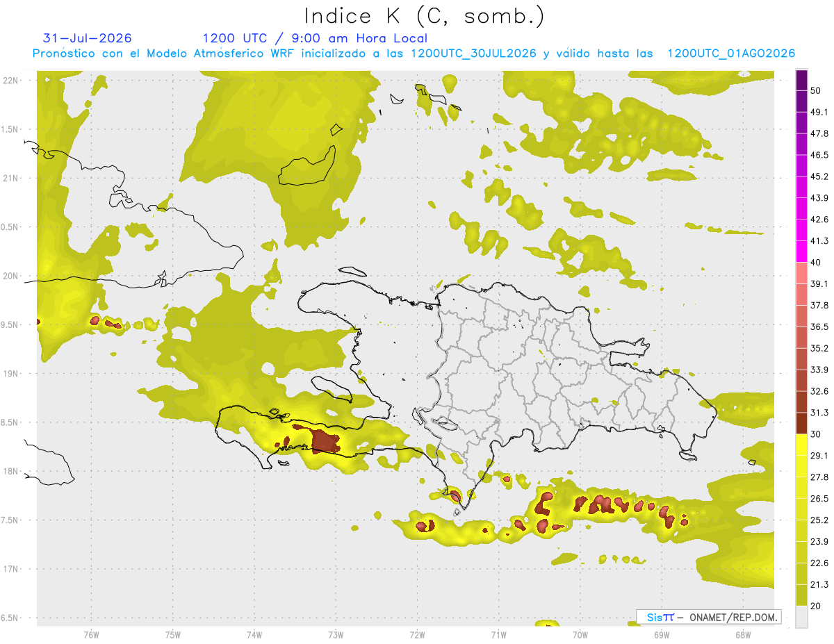This screenshot has height=644, width=834.
Task: Click the color scale value 43.9
Action: [x=819, y=198]
